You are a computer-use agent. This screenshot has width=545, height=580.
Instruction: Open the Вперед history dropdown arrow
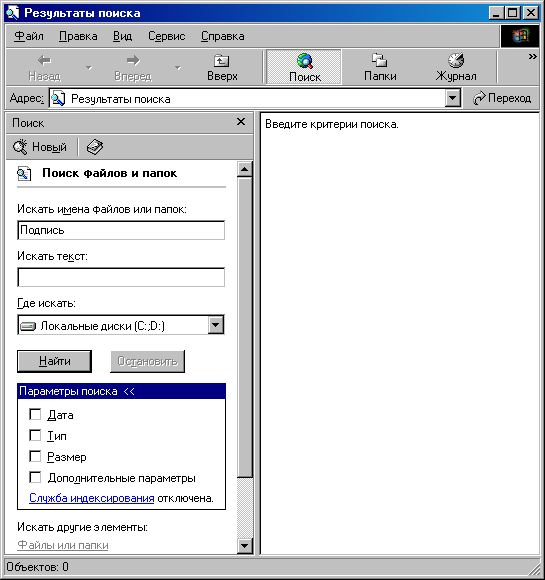178,68
